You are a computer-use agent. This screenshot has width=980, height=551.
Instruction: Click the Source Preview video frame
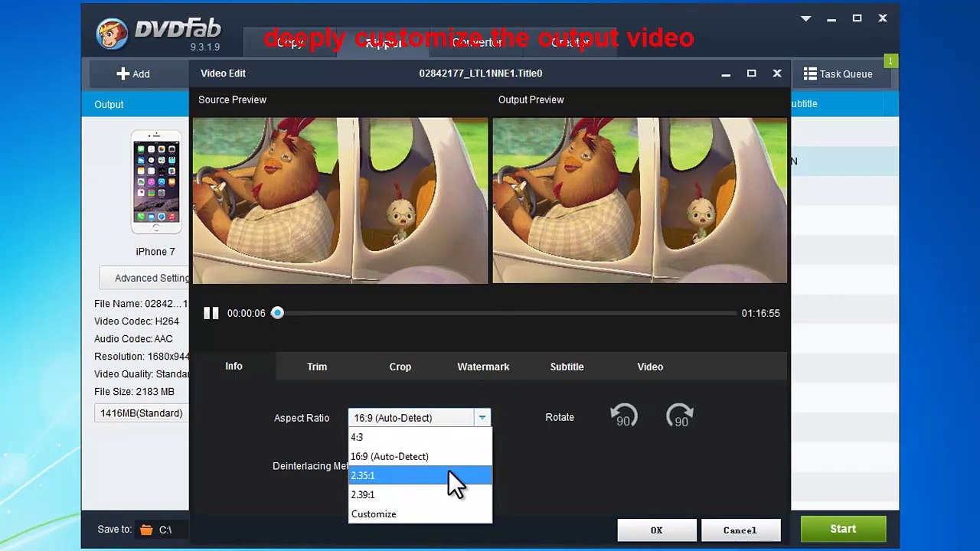(x=340, y=201)
